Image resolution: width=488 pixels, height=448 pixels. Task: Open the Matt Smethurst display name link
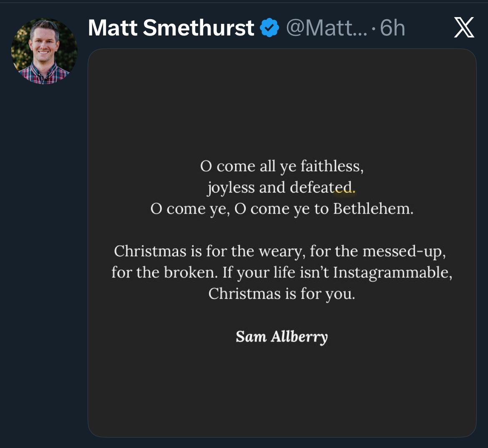click(171, 28)
